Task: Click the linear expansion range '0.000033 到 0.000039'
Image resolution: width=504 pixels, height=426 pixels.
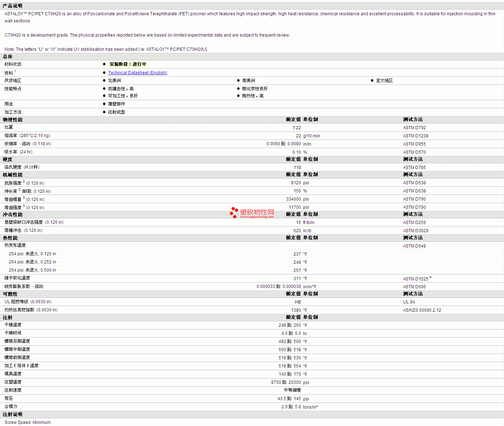Action: [x=279, y=286]
